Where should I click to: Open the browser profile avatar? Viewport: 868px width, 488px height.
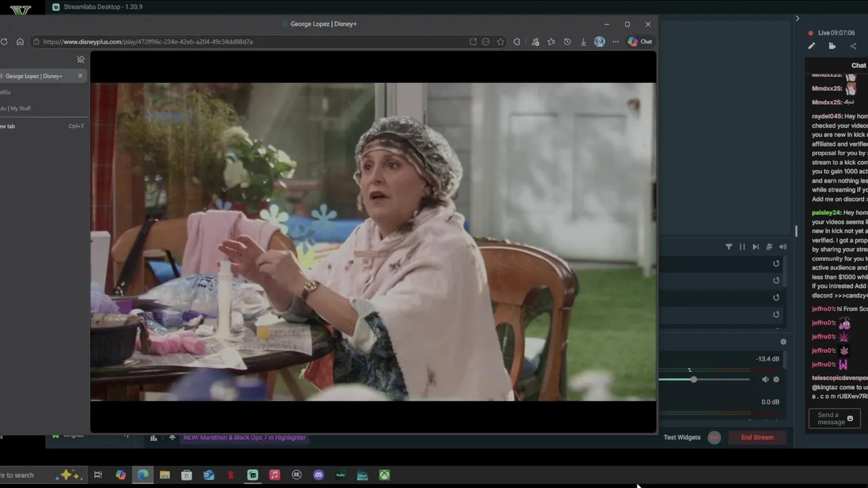599,41
